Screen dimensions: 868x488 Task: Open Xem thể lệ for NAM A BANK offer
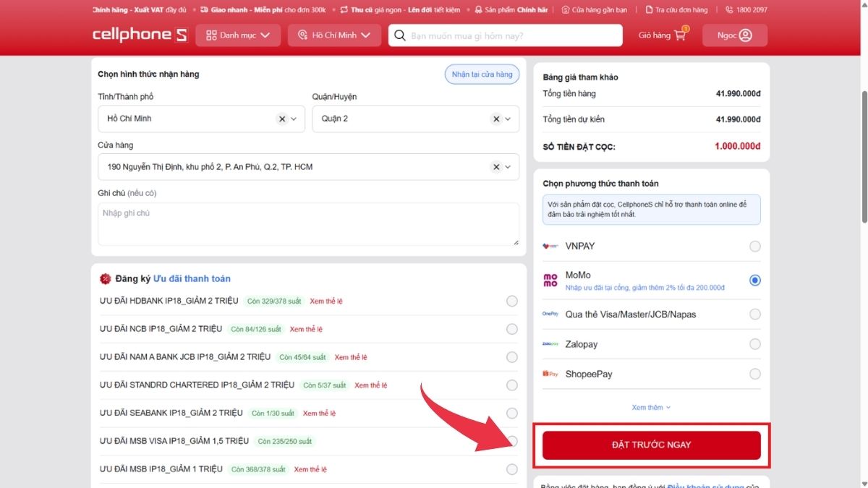(351, 357)
